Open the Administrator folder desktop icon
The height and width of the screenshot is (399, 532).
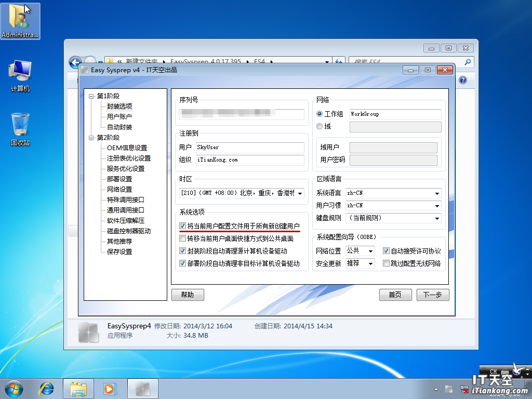[x=20, y=21]
